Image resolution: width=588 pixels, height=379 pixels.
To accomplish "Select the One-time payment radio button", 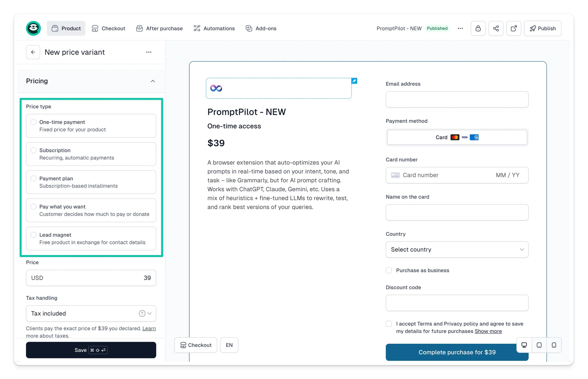I will [34, 122].
